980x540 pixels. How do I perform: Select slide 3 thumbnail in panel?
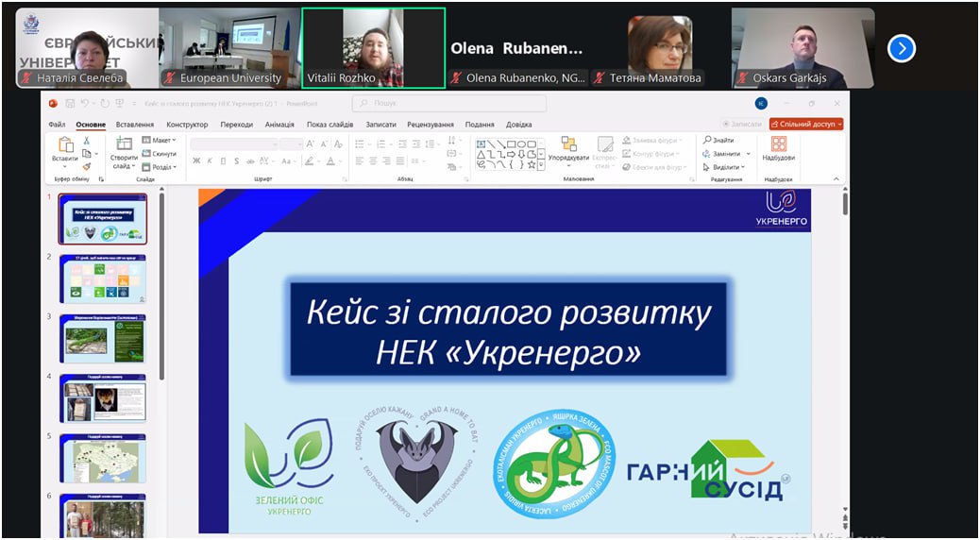103,339
